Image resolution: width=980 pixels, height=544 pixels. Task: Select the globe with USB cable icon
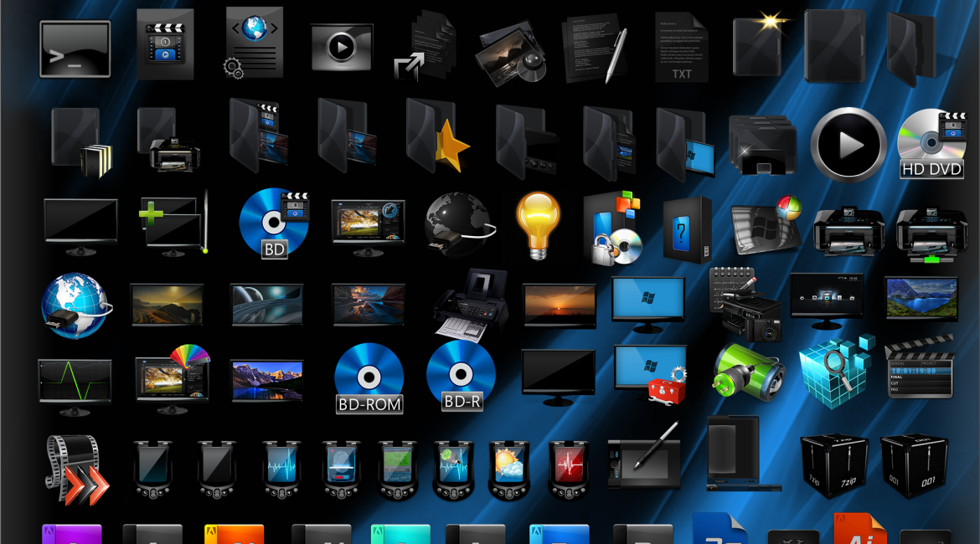point(75,305)
